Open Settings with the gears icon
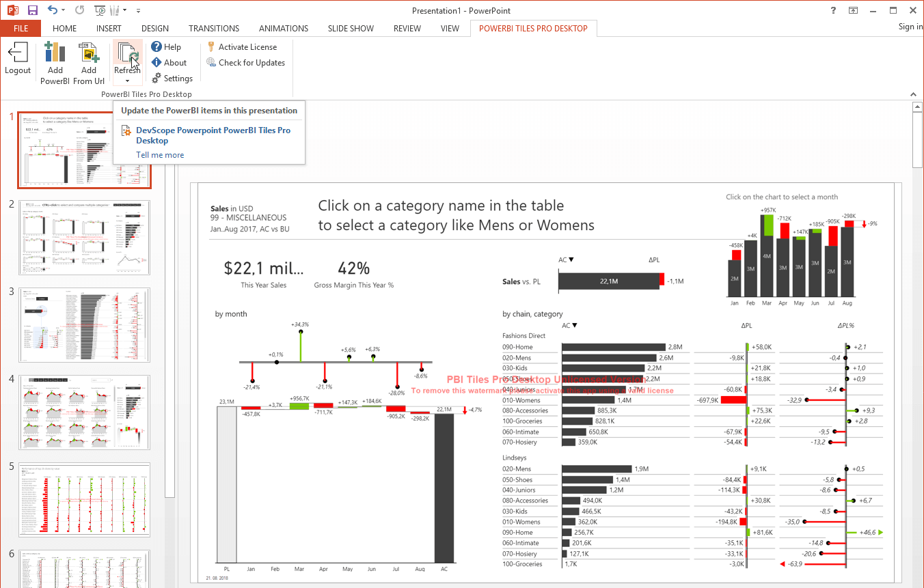 (157, 78)
